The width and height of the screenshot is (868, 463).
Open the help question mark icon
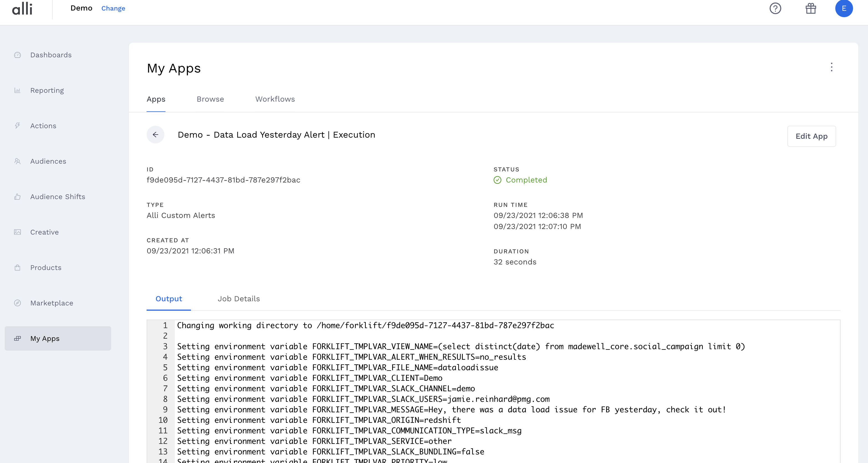775,8
